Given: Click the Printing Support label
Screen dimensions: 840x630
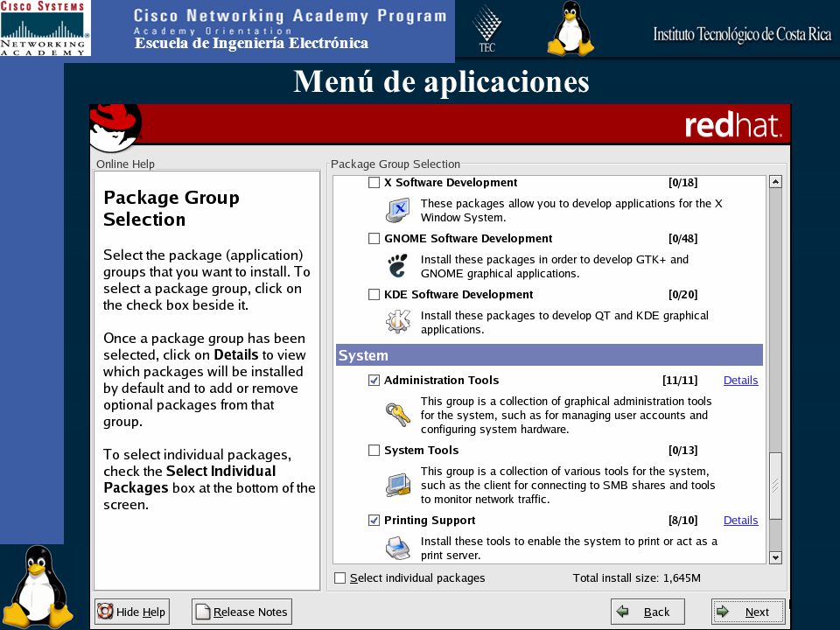Looking at the screenshot, I should [430, 520].
